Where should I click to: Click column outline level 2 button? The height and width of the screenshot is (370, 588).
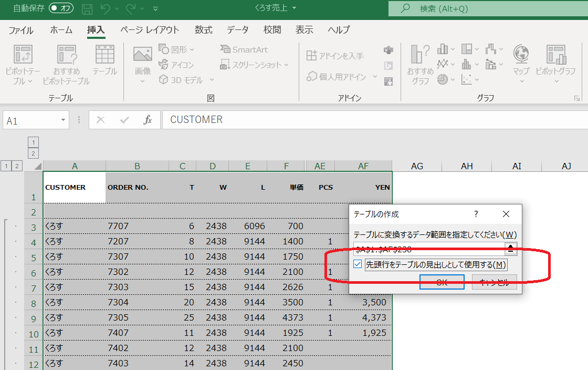coord(34,153)
